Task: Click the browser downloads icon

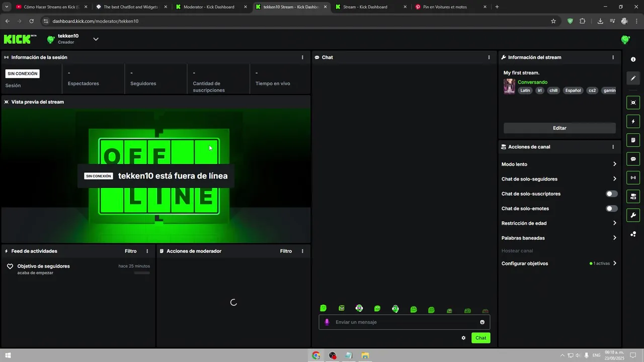Action: coord(600,21)
